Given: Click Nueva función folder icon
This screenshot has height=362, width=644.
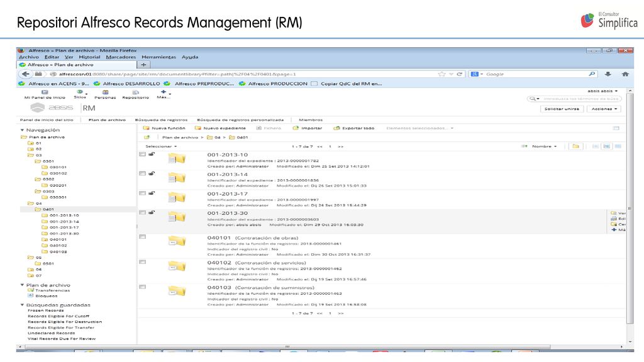Looking at the screenshot, I should pyautogui.click(x=146, y=128).
